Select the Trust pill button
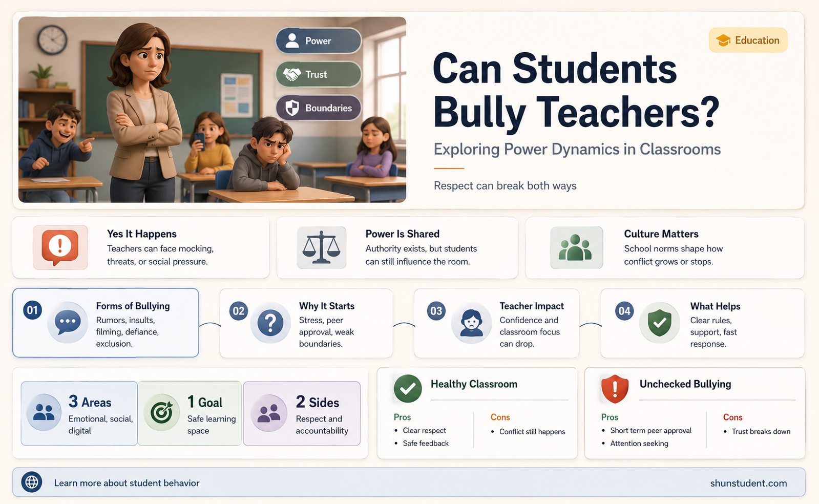The width and height of the screenshot is (819, 504). point(319,74)
